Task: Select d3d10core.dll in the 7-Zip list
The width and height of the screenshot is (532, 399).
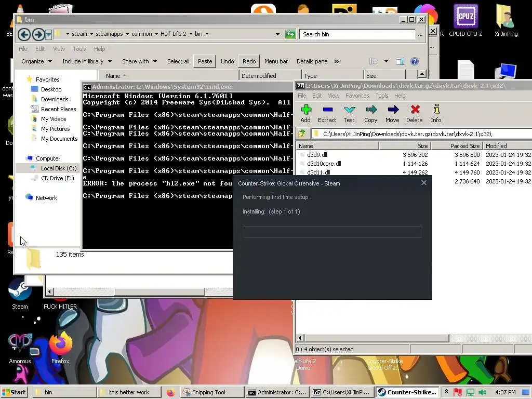Action: [324, 164]
